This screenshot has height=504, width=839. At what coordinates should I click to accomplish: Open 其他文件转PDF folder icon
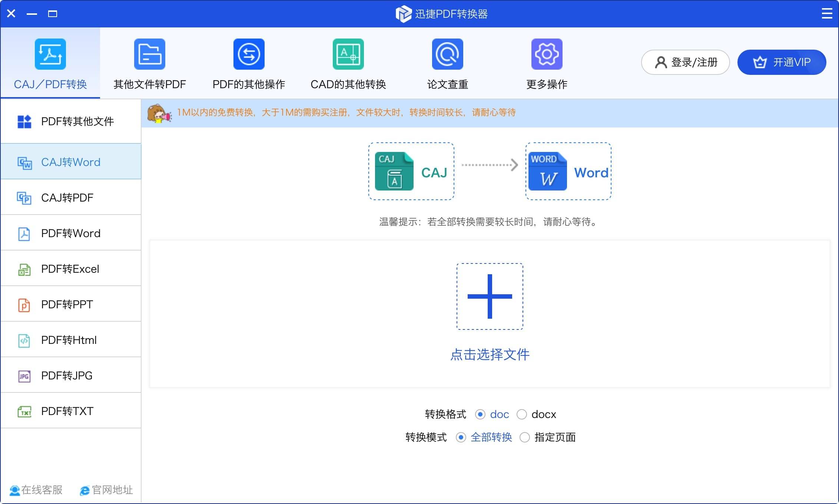(x=150, y=54)
